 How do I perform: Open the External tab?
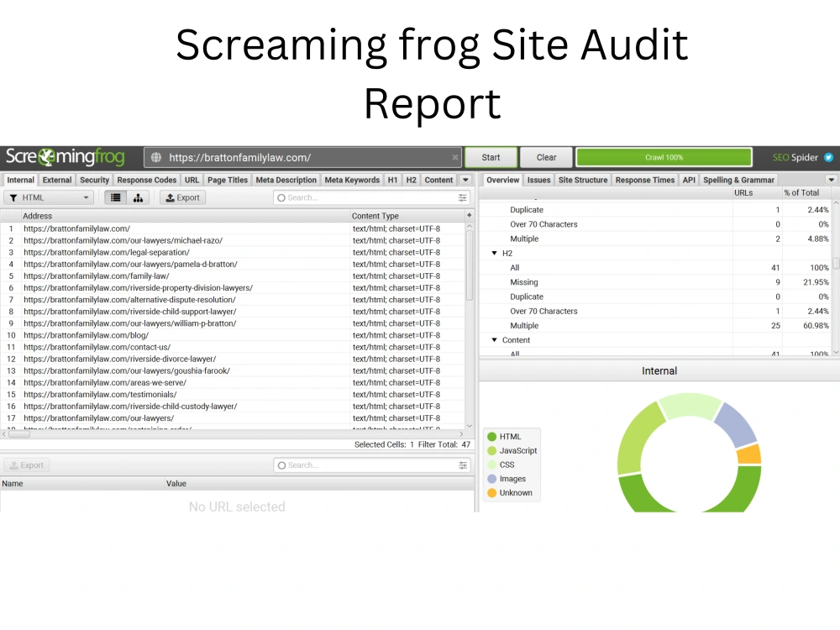57,180
